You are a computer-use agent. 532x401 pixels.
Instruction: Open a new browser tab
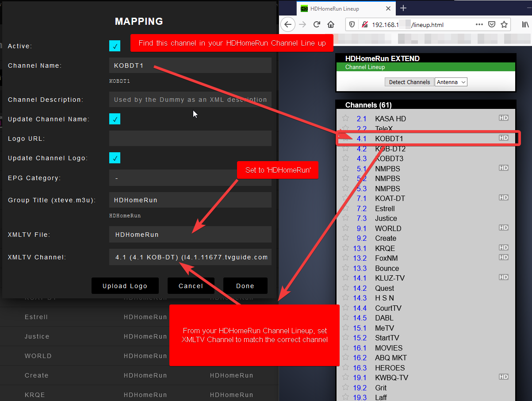(403, 8)
